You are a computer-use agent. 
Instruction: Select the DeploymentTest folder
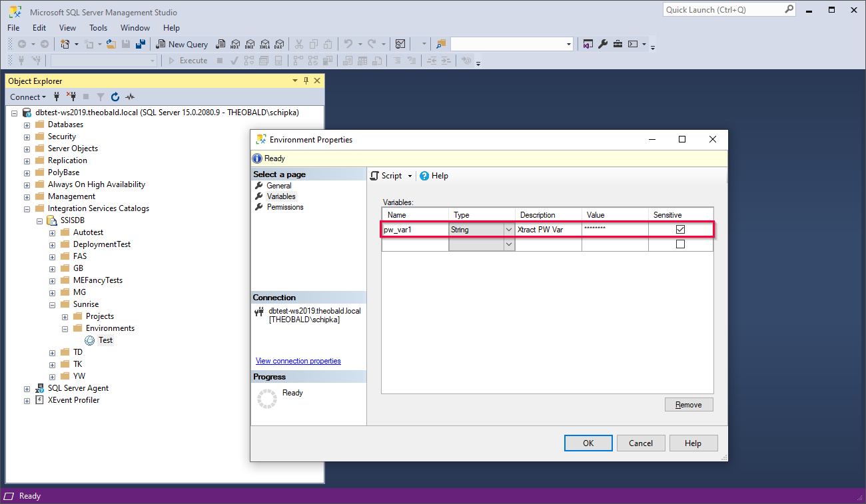(x=101, y=244)
